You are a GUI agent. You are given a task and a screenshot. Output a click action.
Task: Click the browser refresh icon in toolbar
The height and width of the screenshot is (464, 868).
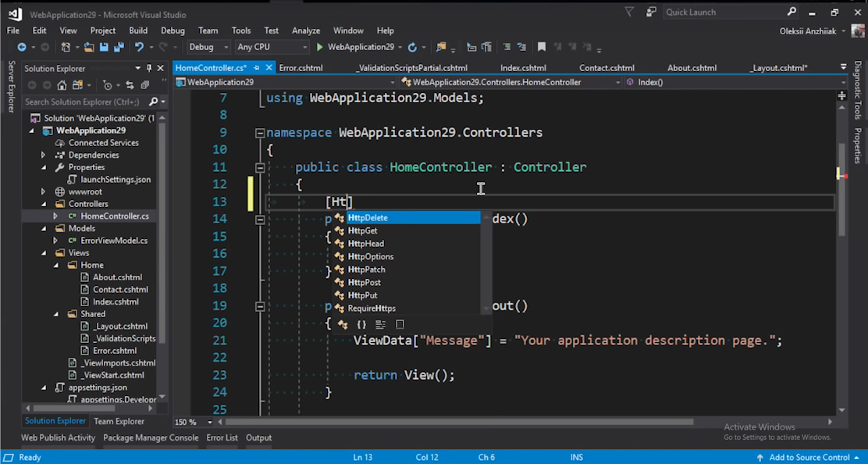[x=412, y=47]
